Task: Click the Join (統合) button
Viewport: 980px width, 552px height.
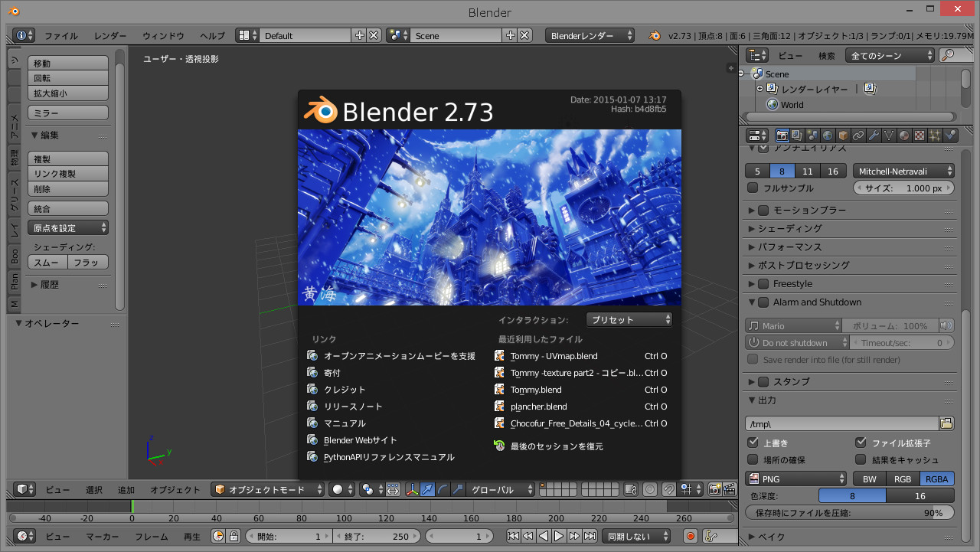Action: click(68, 208)
